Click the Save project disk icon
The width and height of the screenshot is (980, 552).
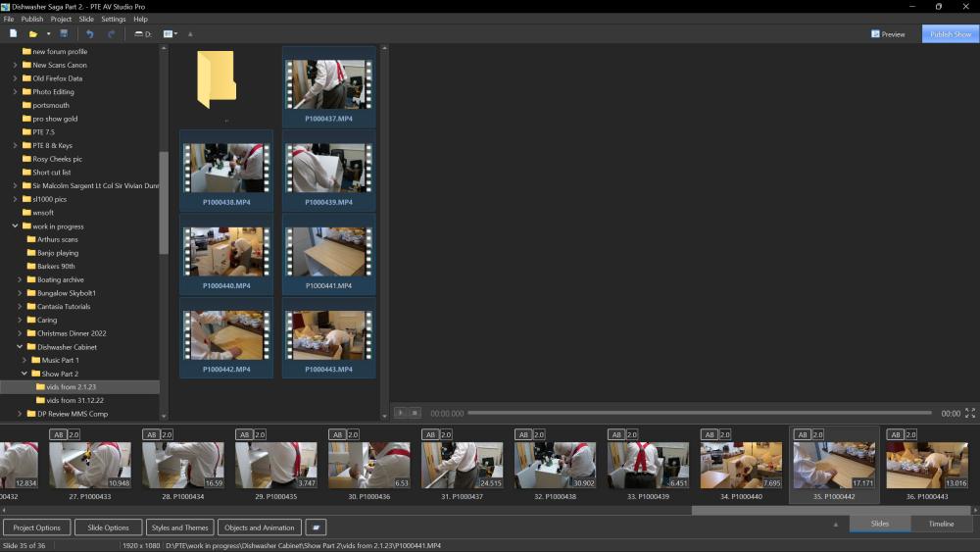click(x=65, y=34)
